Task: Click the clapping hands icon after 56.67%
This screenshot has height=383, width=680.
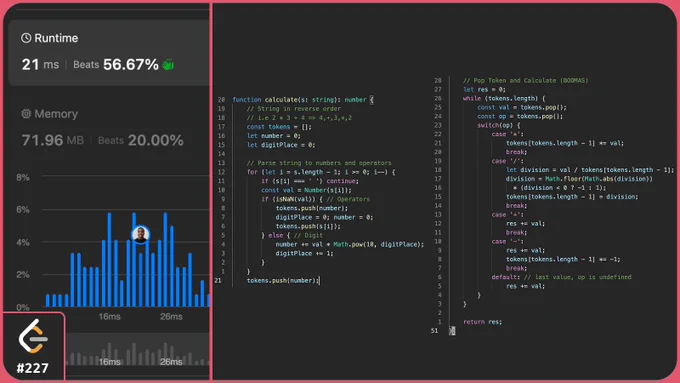Action: pyautogui.click(x=168, y=65)
